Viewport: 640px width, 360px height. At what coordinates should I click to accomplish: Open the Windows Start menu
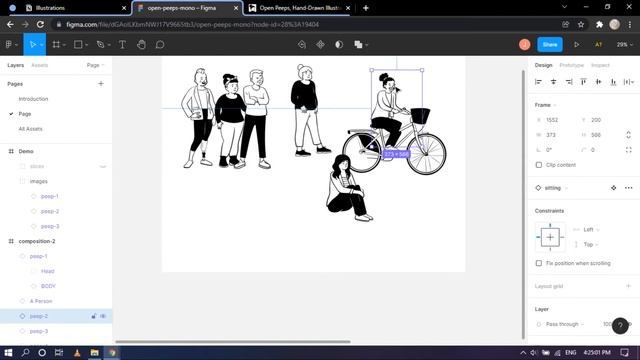[8, 352]
